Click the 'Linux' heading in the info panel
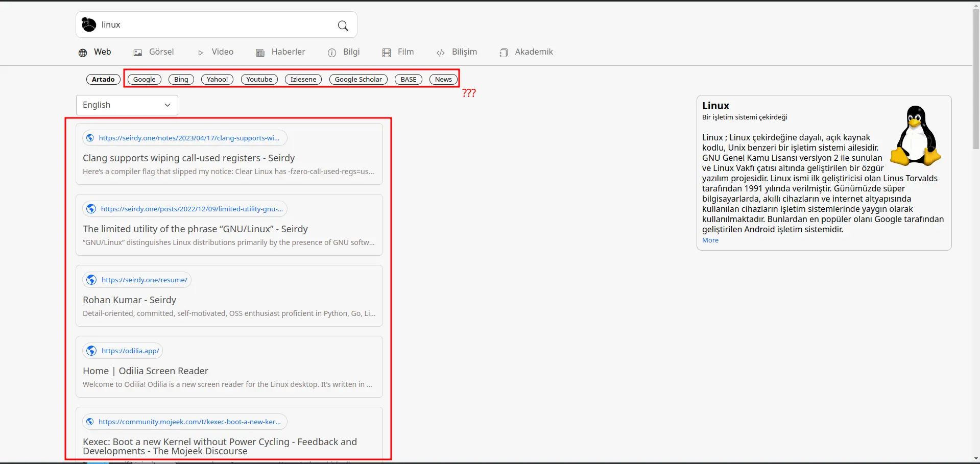The width and height of the screenshot is (980, 464). (715, 106)
